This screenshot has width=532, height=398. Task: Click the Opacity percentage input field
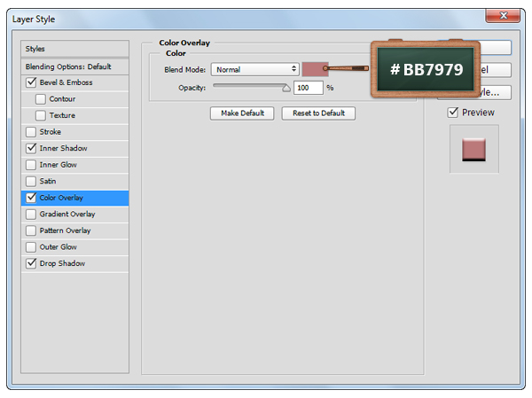tap(308, 88)
